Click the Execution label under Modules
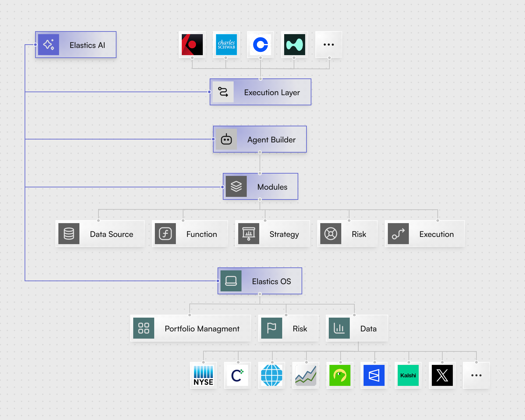This screenshot has width=525, height=420. point(436,234)
